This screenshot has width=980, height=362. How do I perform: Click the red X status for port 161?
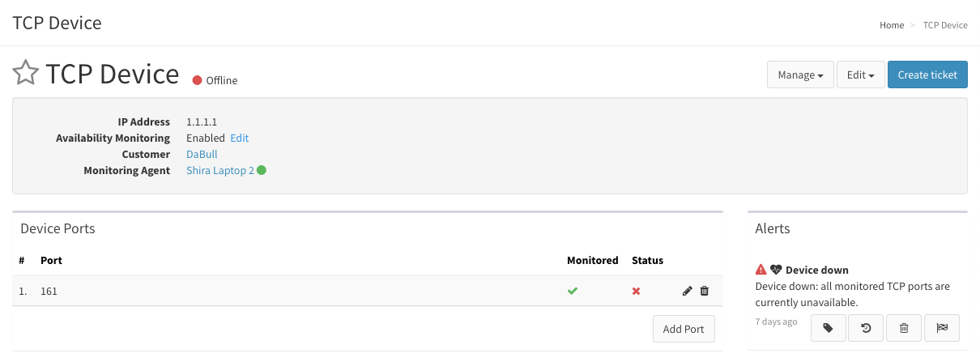click(x=636, y=291)
